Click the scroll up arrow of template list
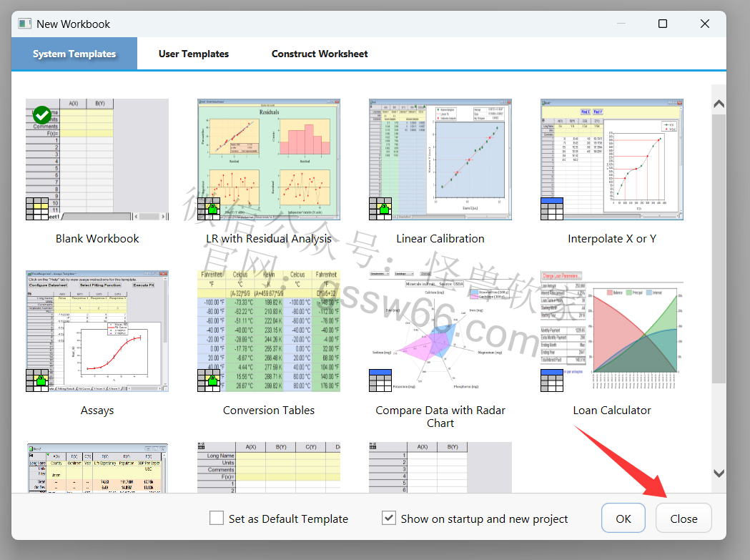 pyautogui.click(x=719, y=104)
